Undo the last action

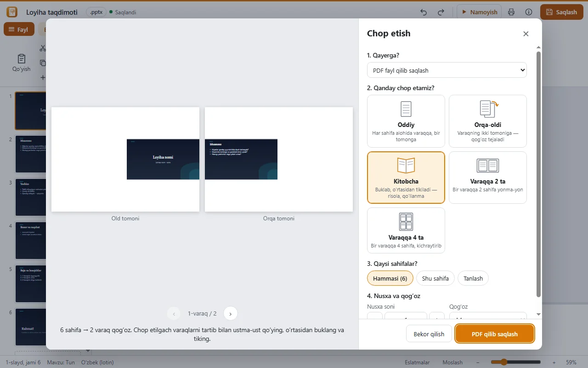[x=424, y=12]
